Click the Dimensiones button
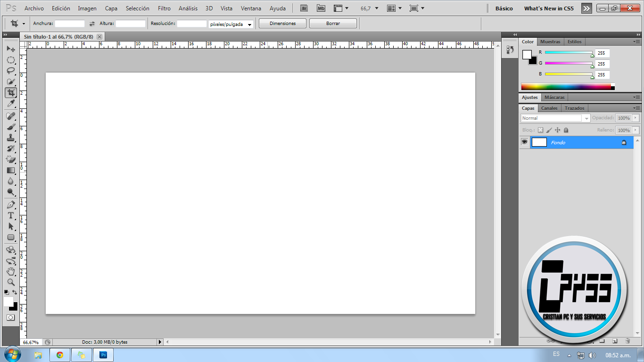 point(283,24)
